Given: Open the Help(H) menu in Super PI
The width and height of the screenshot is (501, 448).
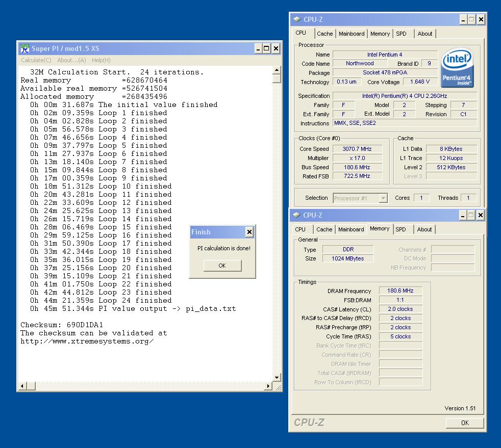Looking at the screenshot, I should click(101, 60).
